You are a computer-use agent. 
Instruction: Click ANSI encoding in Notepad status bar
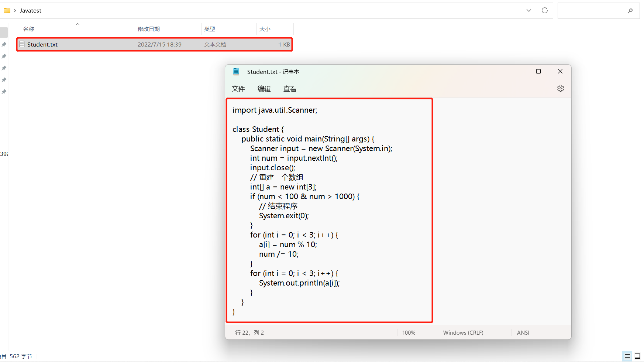pos(523,332)
